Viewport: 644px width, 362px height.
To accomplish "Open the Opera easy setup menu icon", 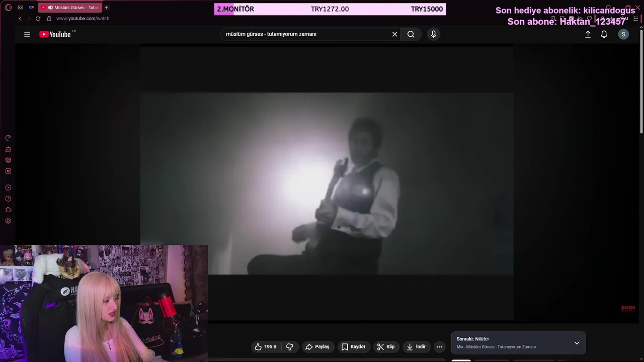I will tap(635, 19).
